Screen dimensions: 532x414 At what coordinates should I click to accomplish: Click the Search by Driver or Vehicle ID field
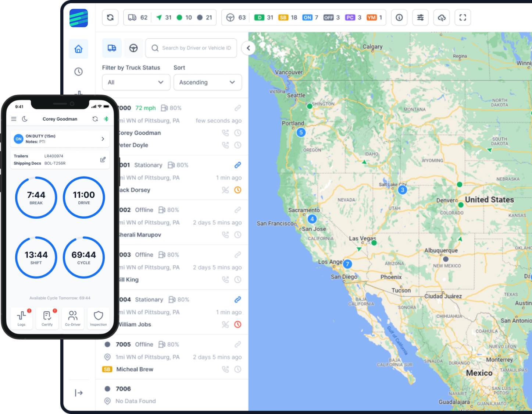click(x=191, y=48)
